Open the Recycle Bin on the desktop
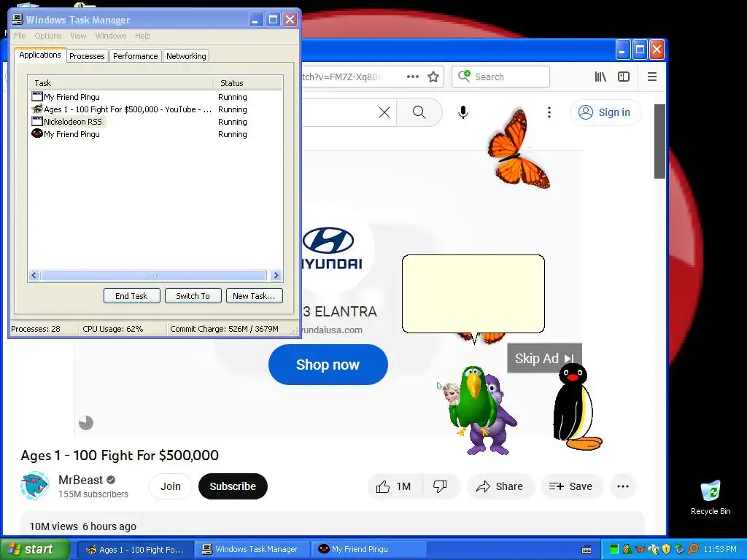 711,498
